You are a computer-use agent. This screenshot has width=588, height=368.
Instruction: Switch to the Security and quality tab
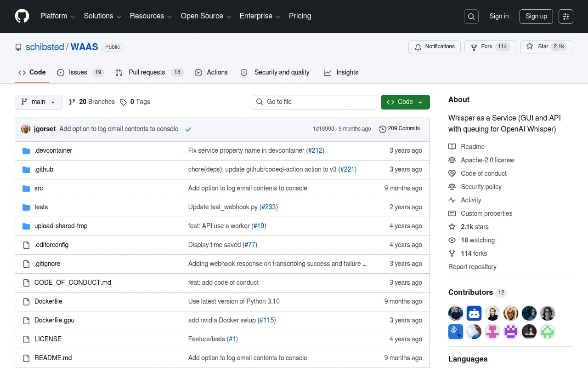(276, 72)
